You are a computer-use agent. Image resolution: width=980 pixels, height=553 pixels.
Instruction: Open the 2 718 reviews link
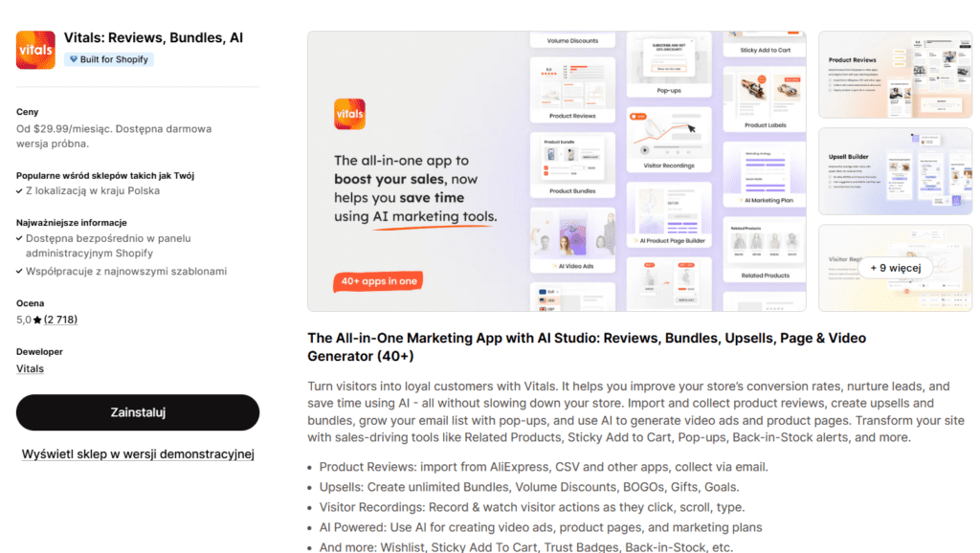pos(60,320)
